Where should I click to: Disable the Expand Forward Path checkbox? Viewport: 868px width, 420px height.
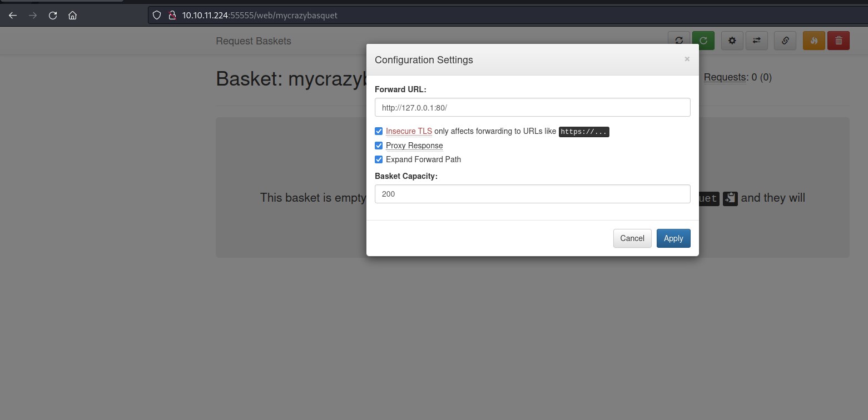[x=379, y=159]
